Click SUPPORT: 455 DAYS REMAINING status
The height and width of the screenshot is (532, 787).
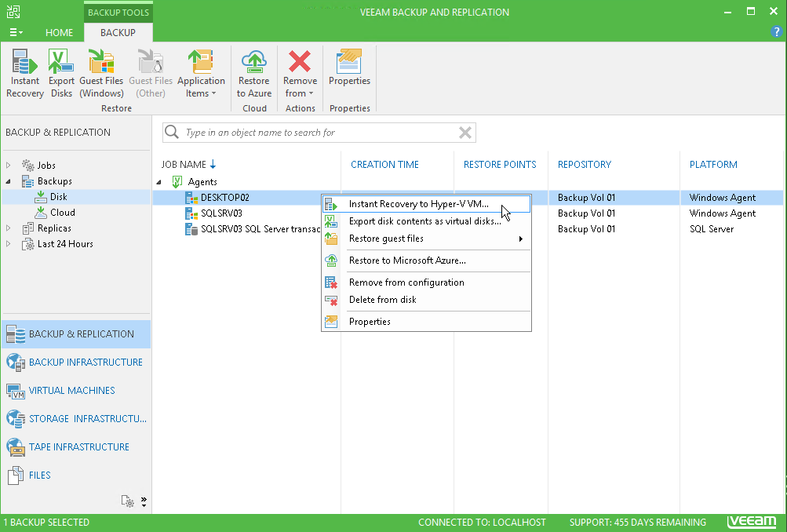(637, 523)
